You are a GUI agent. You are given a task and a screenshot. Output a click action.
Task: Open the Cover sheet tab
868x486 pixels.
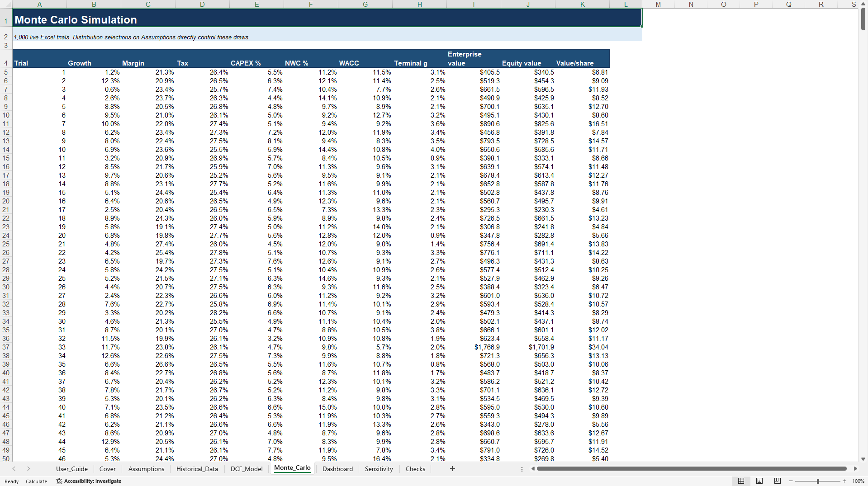(108, 469)
